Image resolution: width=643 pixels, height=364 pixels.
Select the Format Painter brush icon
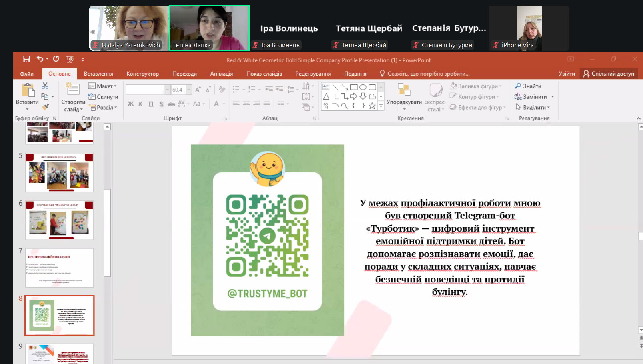45,107
